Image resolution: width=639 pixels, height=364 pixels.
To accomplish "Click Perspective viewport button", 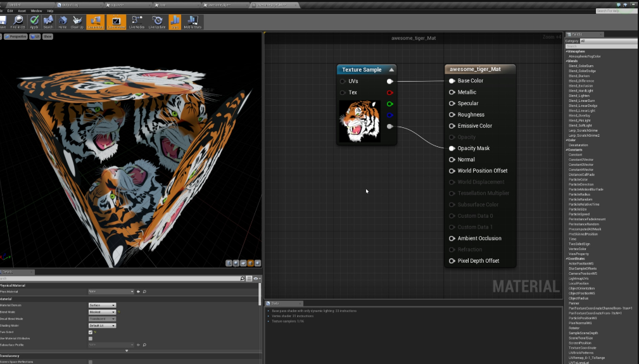I will click(15, 37).
